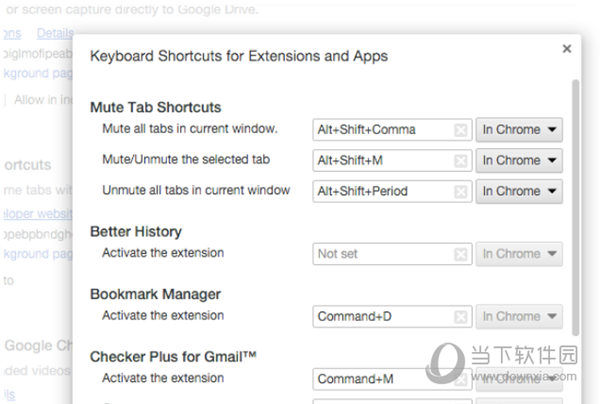Screen dimensions: 600x404
Task: Open scope dropdown for Mute all tabs
Action: point(519,130)
